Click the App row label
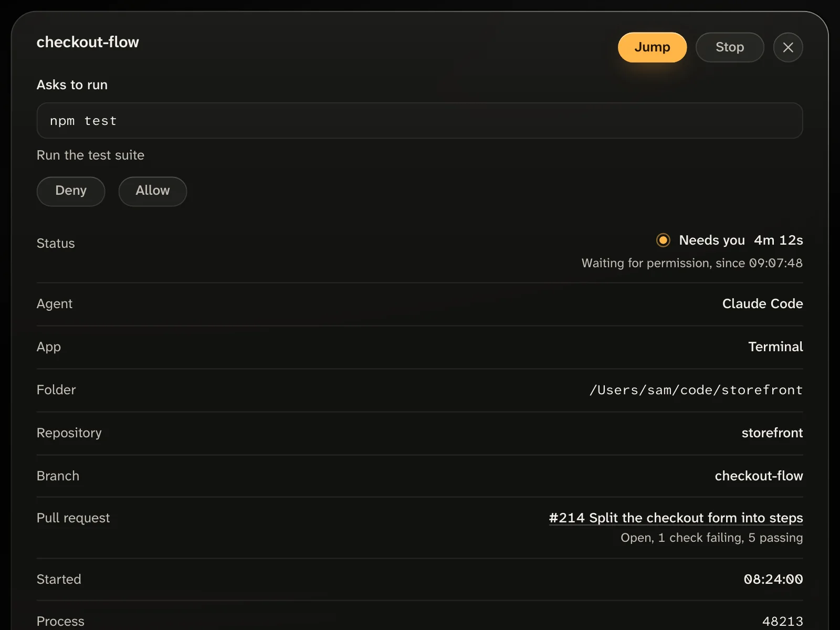 point(49,347)
